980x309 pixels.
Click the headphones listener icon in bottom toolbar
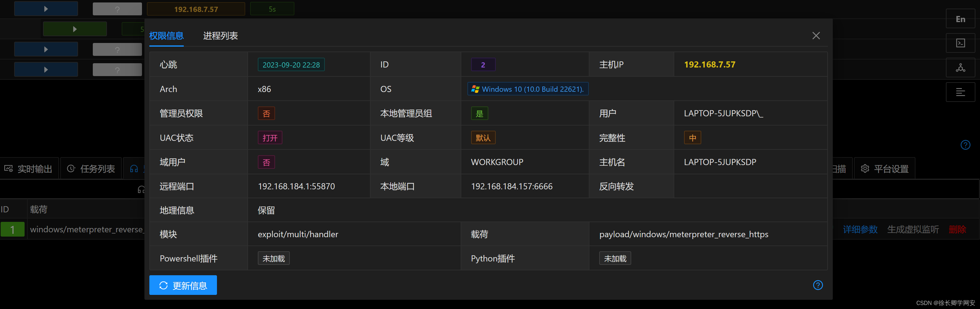click(x=134, y=168)
